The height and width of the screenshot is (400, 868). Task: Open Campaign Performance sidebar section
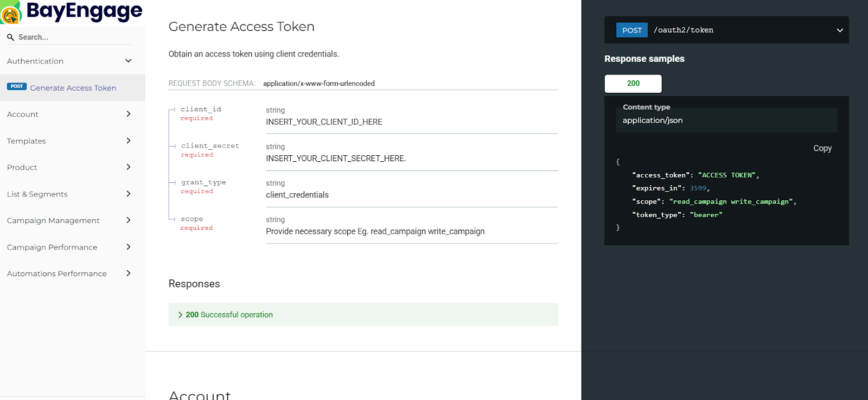pos(52,247)
